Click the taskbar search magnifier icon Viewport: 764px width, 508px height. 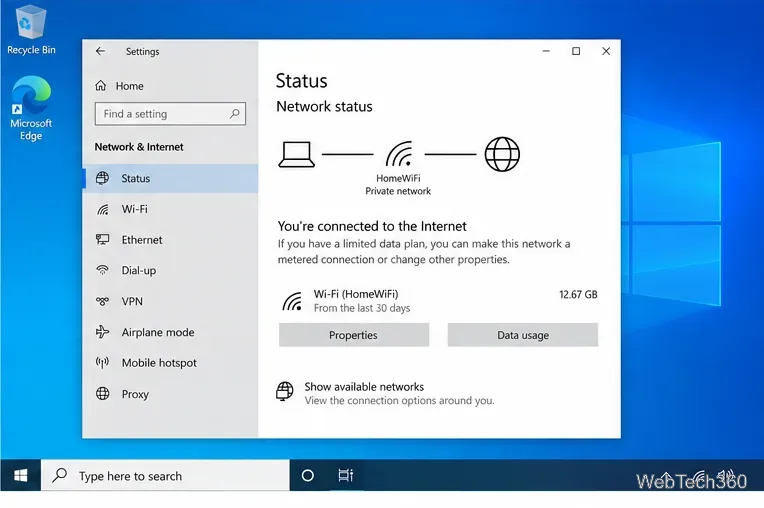coord(59,475)
